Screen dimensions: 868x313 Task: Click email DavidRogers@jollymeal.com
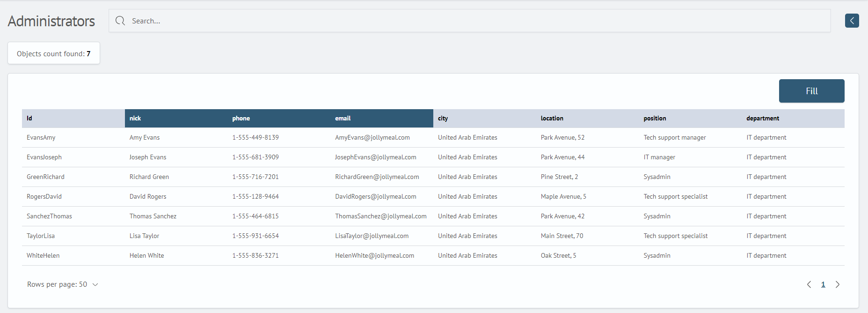[376, 196]
